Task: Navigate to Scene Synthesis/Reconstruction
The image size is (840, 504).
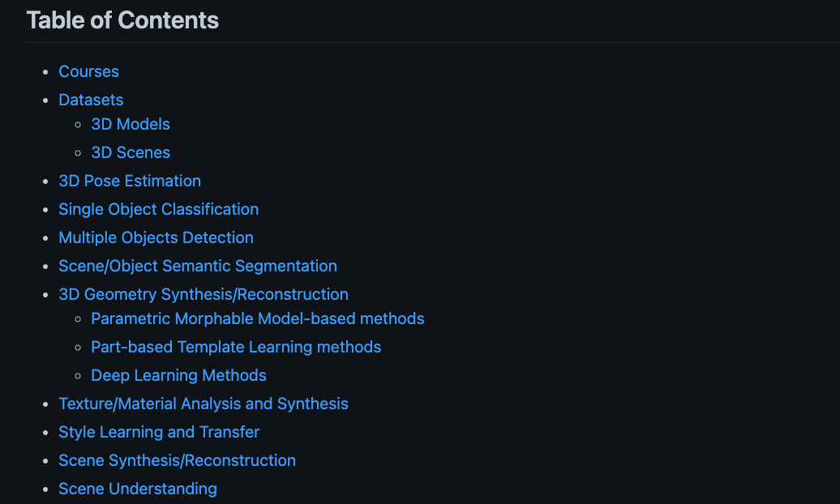Action: [x=178, y=460]
